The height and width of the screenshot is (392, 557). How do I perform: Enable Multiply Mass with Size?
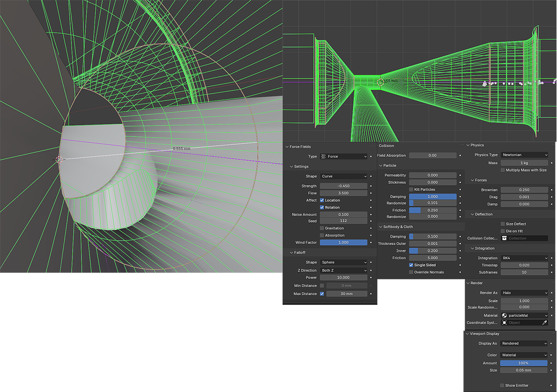(x=503, y=170)
